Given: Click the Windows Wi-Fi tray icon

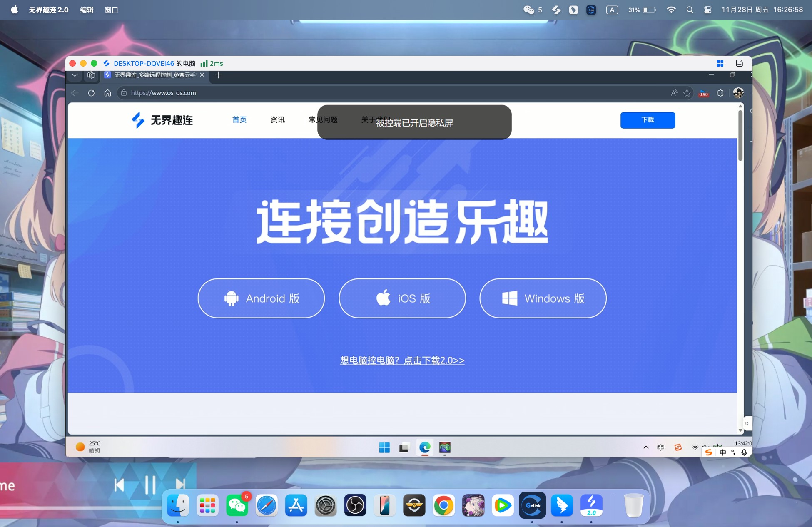Looking at the screenshot, I should 695,448.
